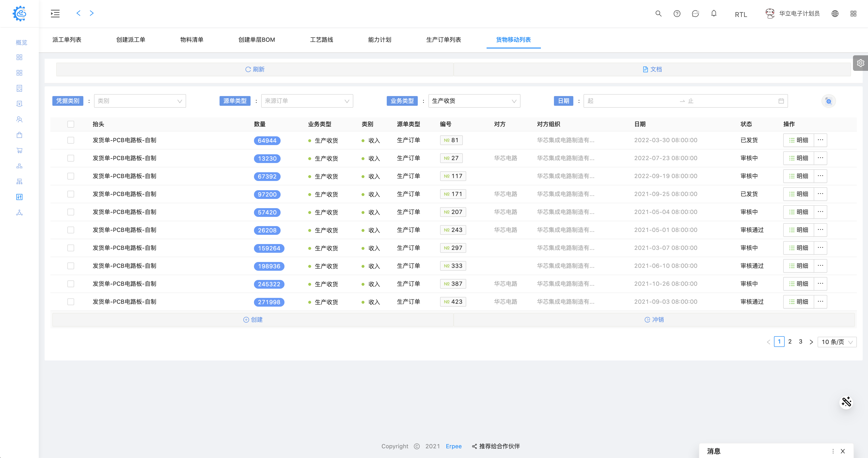
Task: Click the 刷新 refresh button
Action: (x=255, y=69)
